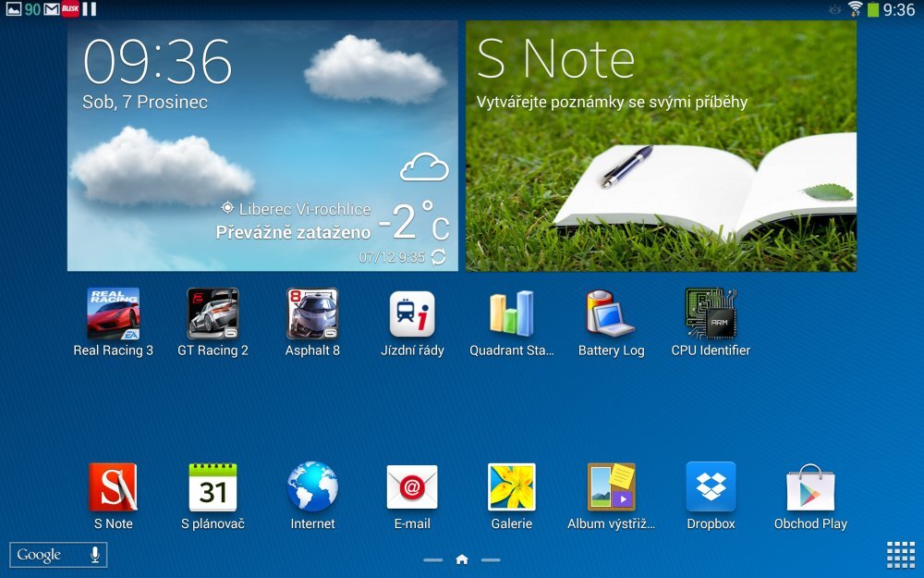This screenshot has width=924, height=578.
Task: Launch Dropbox
Action: [711, 487]
